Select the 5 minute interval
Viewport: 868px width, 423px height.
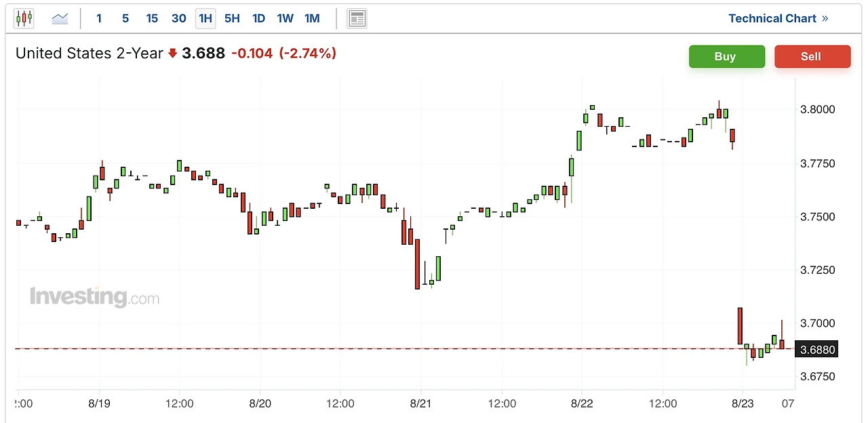tap(125, 18)
